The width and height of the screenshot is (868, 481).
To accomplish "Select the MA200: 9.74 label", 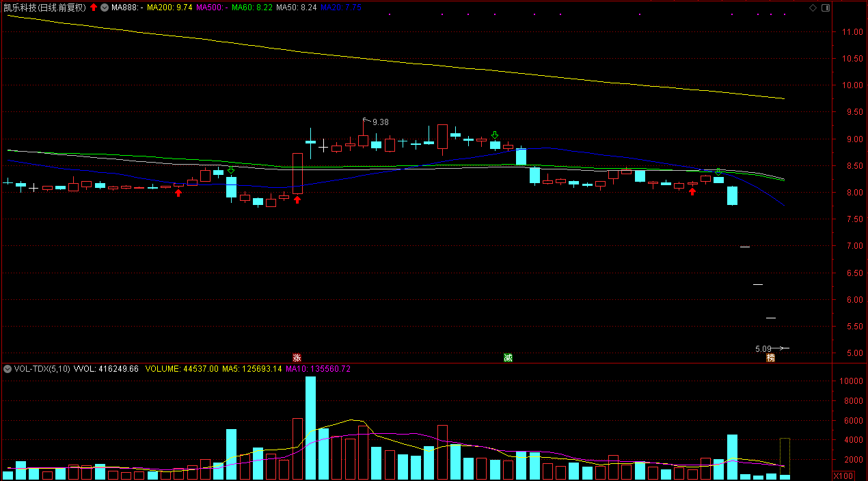I will click(x=169, y=8).
